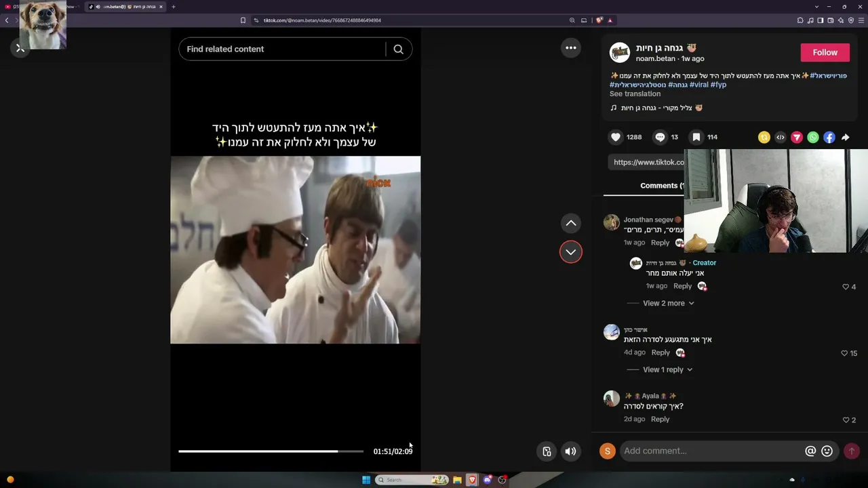This screenshot has height=488, width=868.
Task: Open the emoji picker in comment box
Action: pos(827,451)
